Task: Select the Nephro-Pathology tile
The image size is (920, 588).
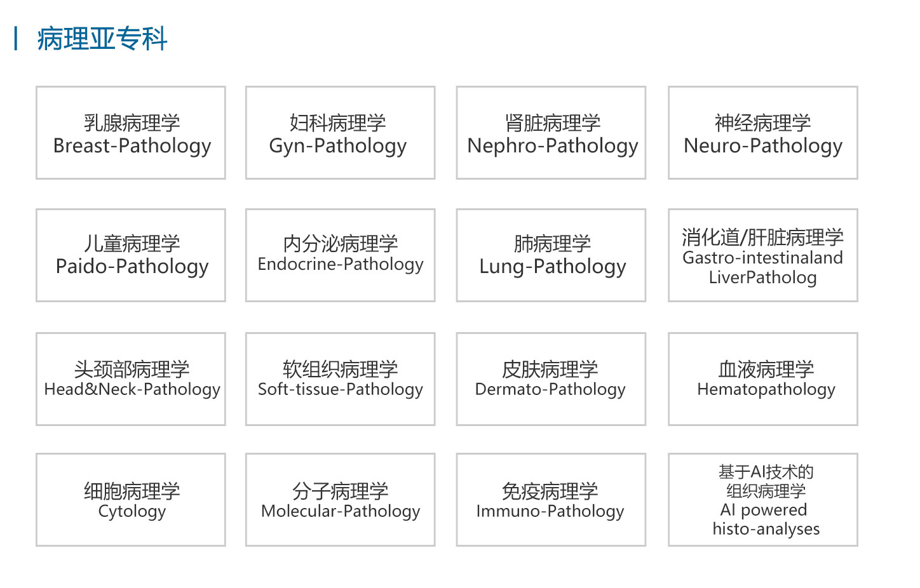Action: [551, 133]
